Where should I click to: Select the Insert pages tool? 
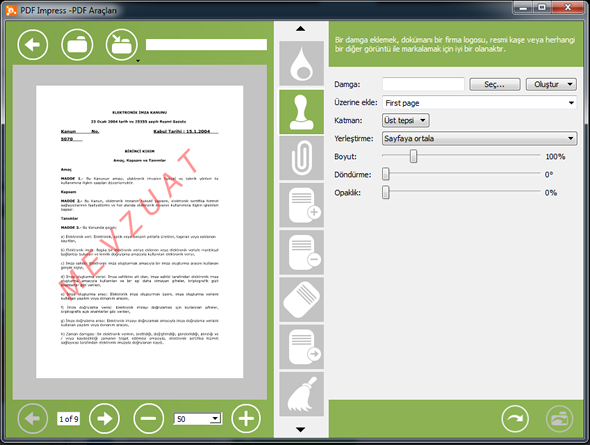(x=301, y=205)
